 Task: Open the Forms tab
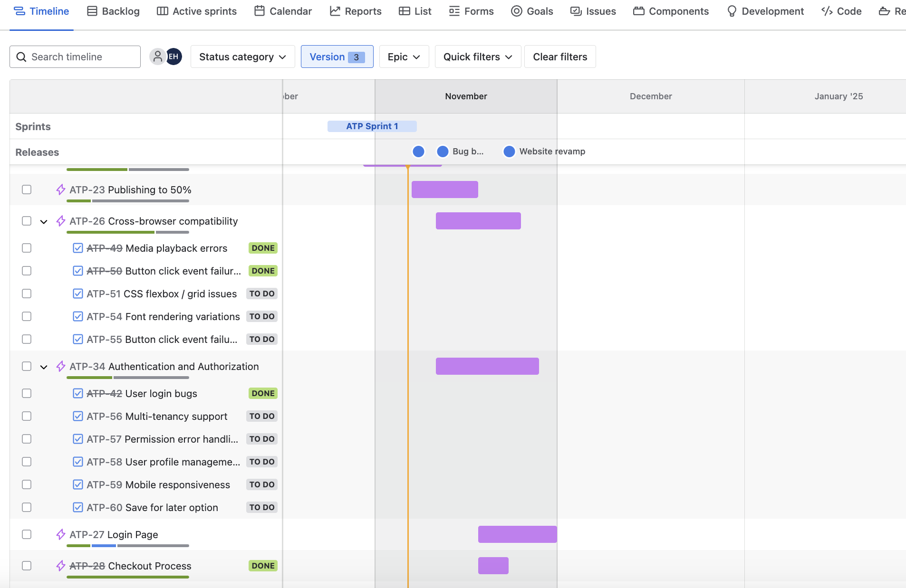(471, 11)
